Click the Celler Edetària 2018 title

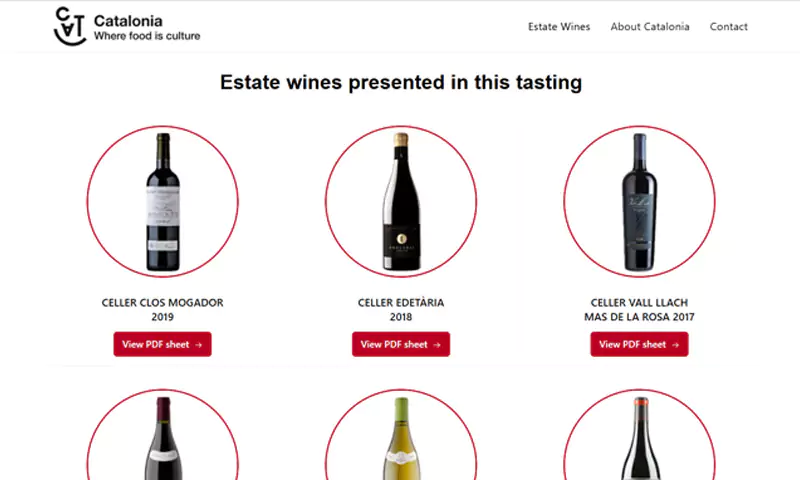(401, 310)
